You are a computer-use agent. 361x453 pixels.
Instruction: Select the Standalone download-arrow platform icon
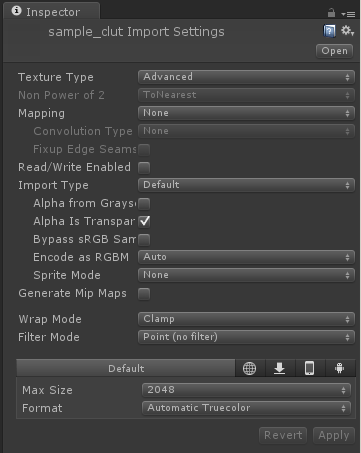279,368
